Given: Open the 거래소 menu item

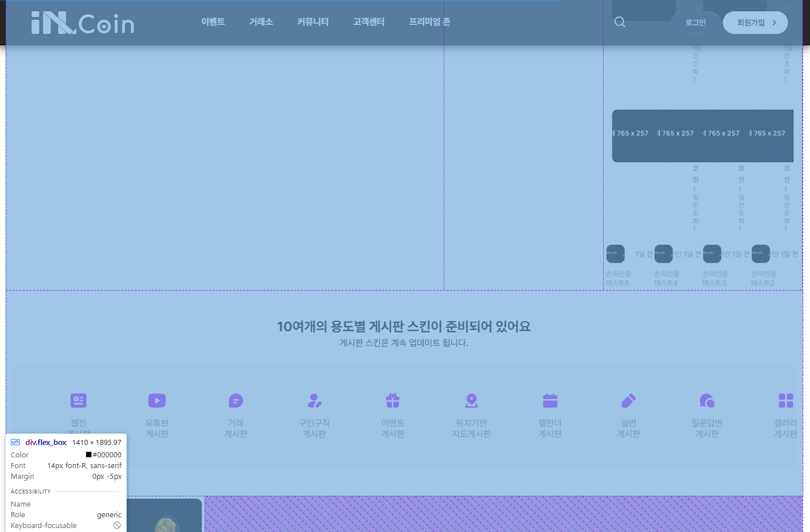Looking at the screenshot, I should click(x=261, y=21).
